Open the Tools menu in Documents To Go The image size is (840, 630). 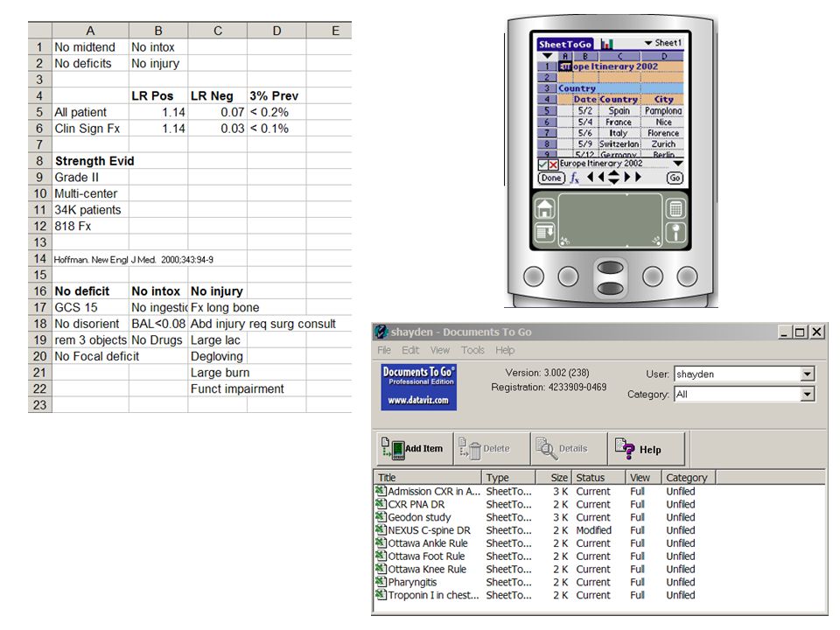coord(472,350)
